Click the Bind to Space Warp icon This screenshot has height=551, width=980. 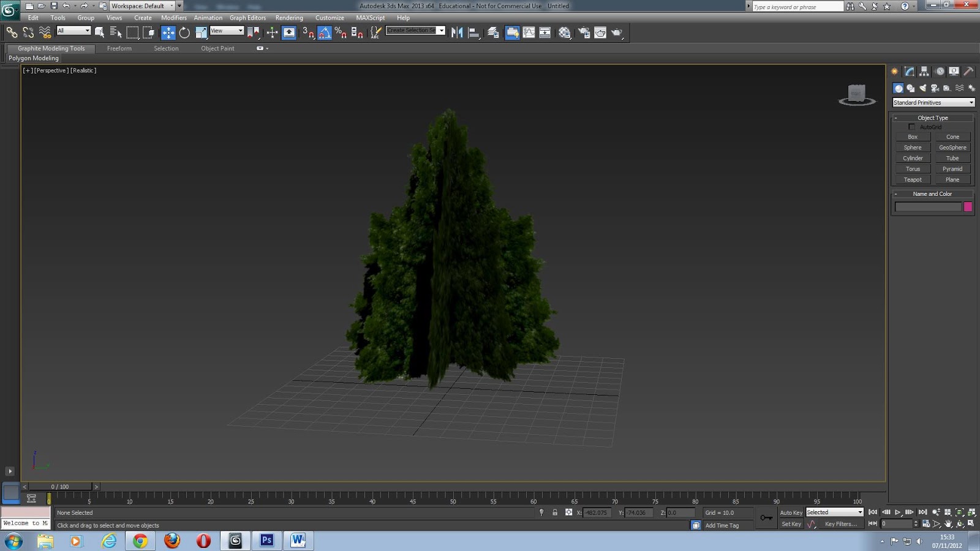(x=45, y=32)
